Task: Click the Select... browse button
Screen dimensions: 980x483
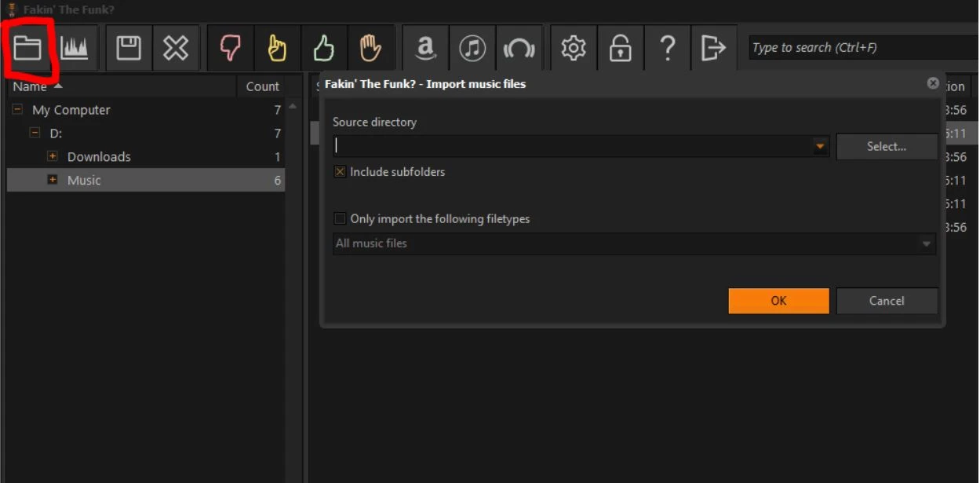Action: tap(886, 147)
